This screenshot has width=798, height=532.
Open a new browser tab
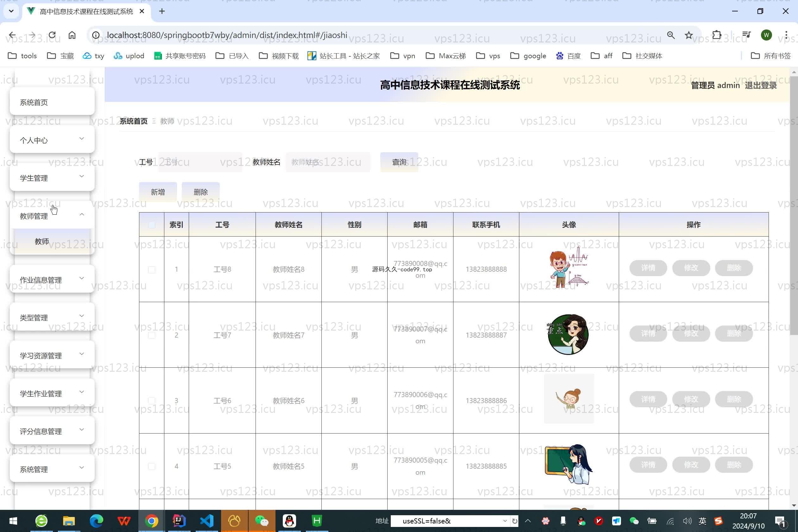162,11
